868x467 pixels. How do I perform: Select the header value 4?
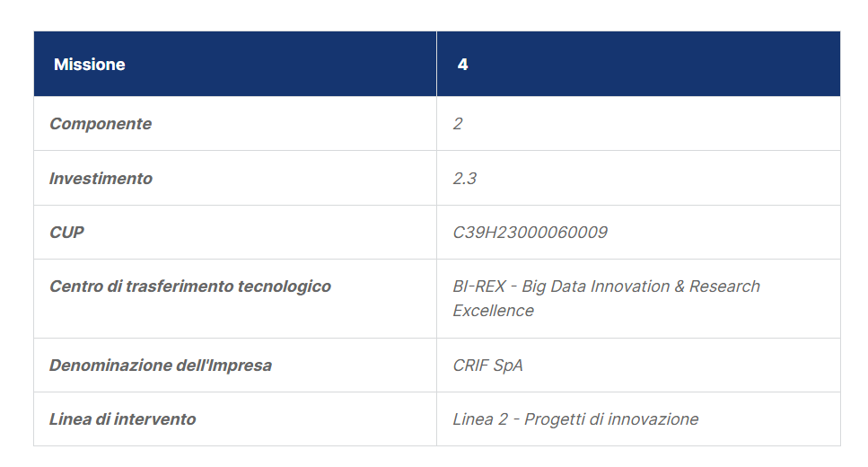pos(463,65)
